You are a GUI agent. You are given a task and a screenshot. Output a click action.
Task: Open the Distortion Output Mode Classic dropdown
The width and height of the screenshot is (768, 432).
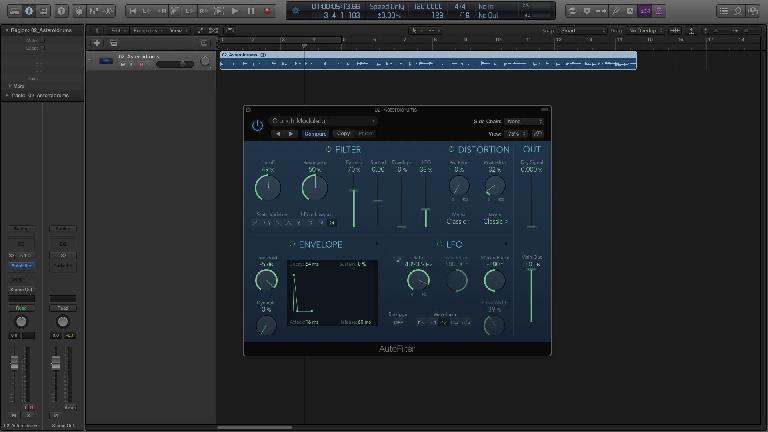495,221
